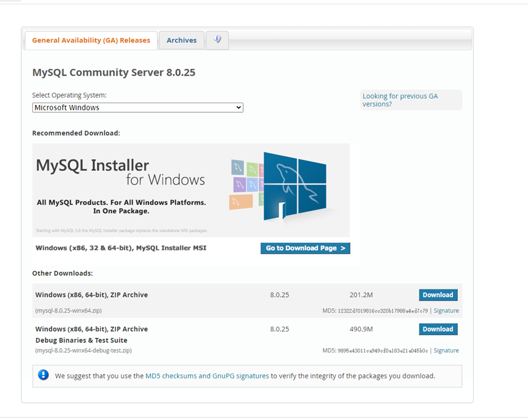The image size is (528, 420).
Task: Select the General Availability (GA) Releases tab
Action: coord(91,40)
